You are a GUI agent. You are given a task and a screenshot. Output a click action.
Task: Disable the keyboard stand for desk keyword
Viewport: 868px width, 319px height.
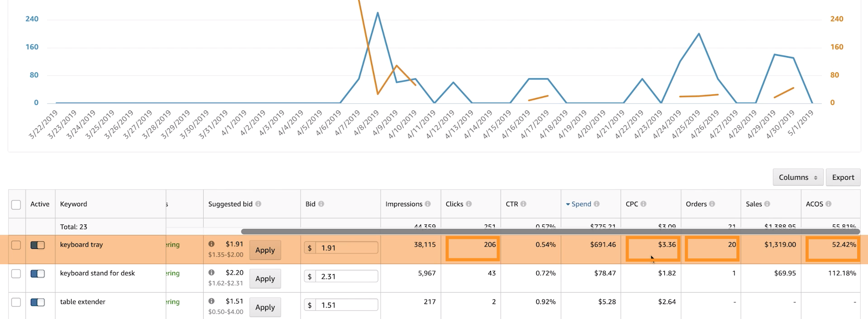click(38, 273)
